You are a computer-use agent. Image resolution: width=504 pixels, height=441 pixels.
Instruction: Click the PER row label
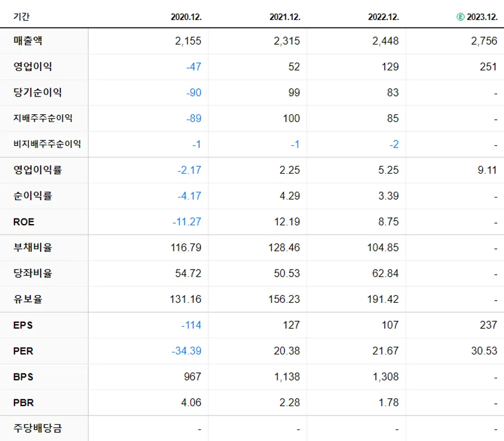click(x=23, y=351)
